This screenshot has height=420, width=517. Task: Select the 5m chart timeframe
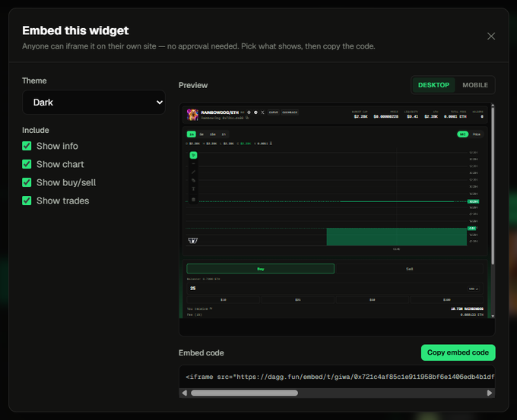[x=201, y=134]
